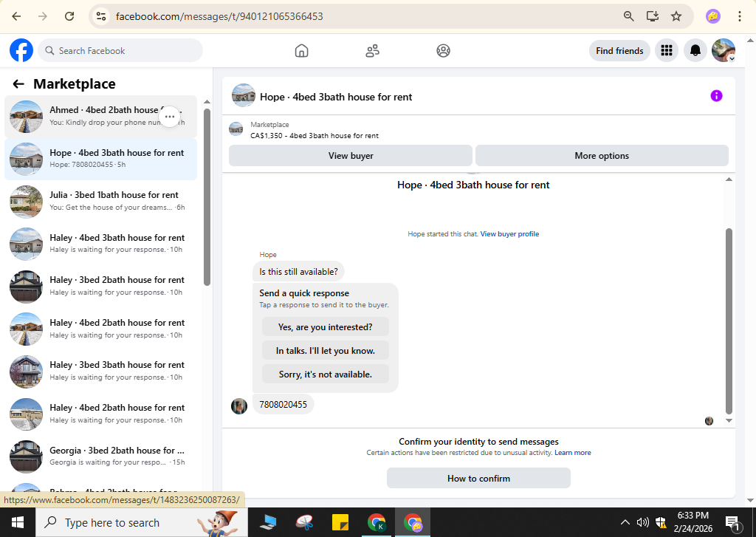This screenshot has height=537, width=756.
Task: Open the Friends icon in top navigation
Action: [372, 51]
